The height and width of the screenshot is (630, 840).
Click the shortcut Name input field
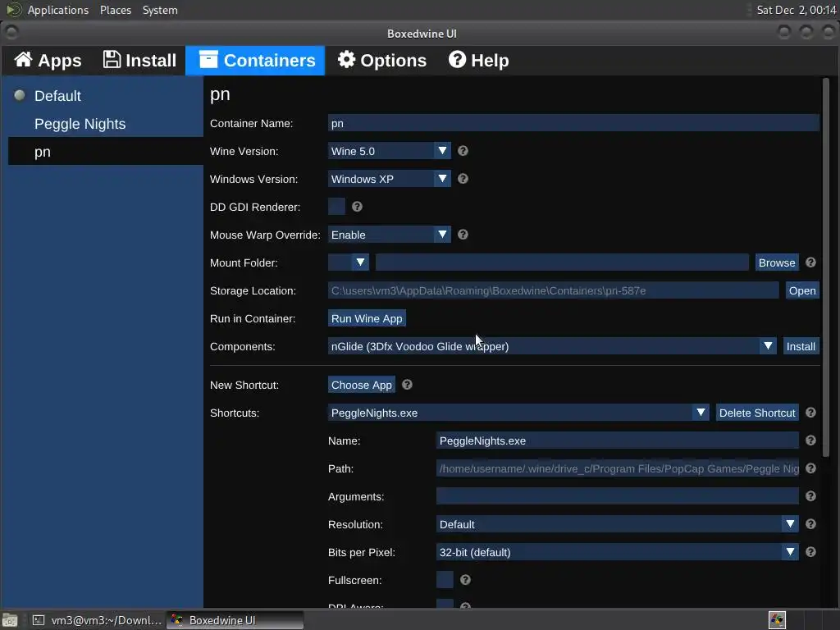(x=617, y=441)
